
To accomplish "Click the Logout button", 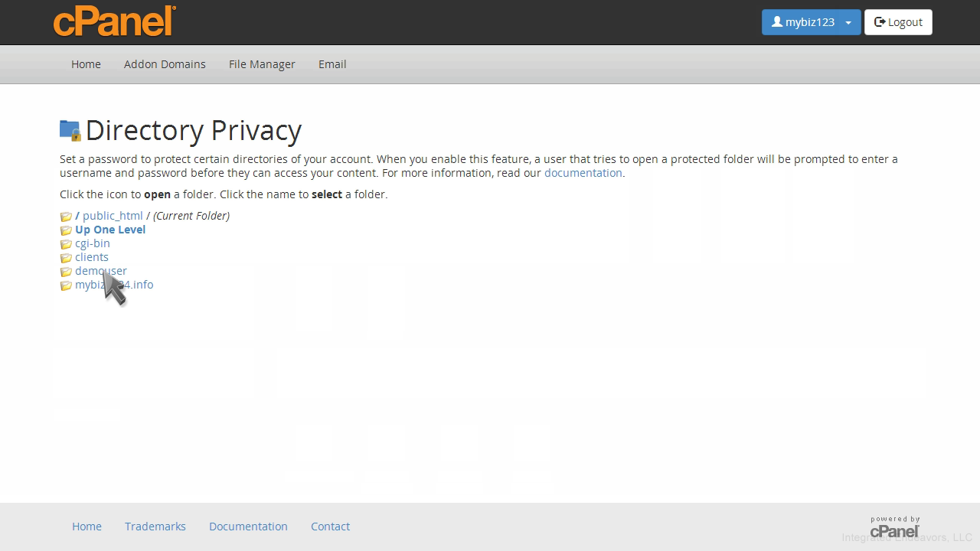I will [898, 22].
